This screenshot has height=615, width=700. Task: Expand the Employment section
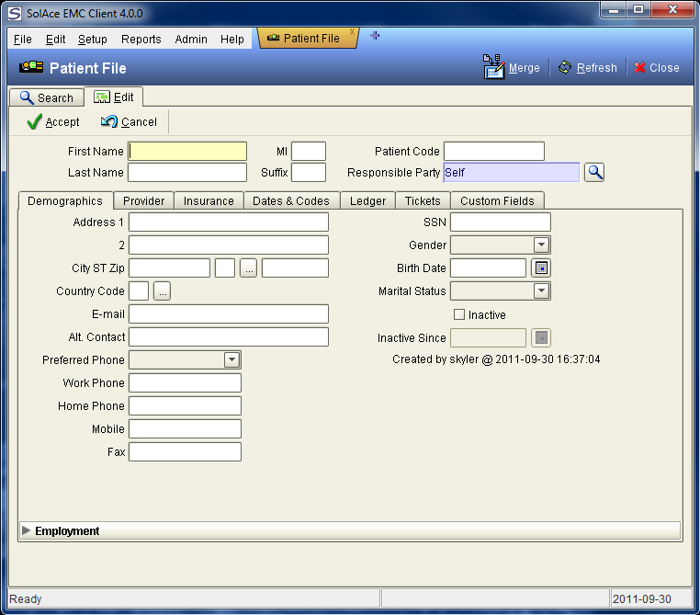pyautogui.click(x=26, y=530)
